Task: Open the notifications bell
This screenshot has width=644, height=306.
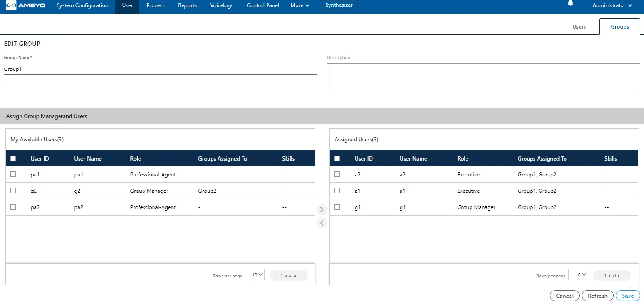Action: coord(570,4)
